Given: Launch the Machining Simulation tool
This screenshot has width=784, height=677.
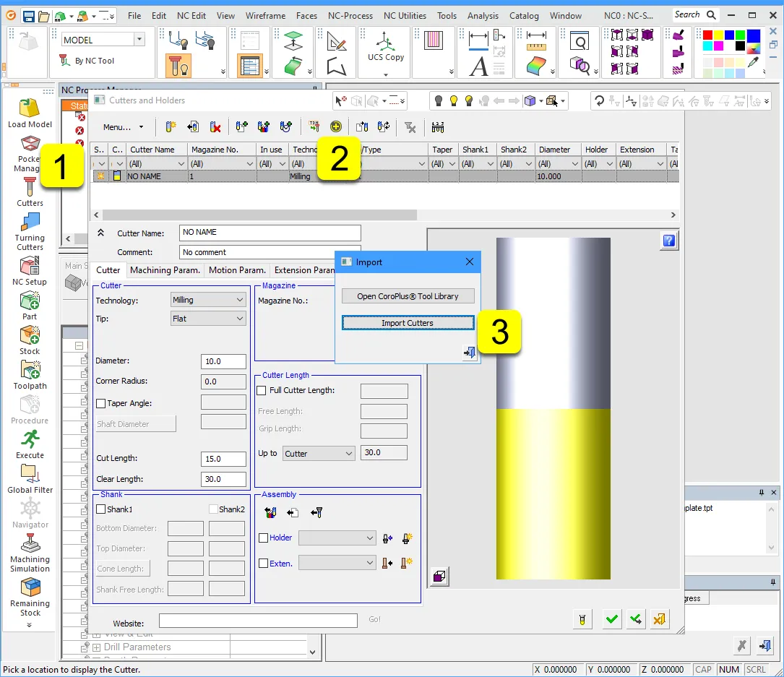Looking at the screenshot, I should point(30,543).
